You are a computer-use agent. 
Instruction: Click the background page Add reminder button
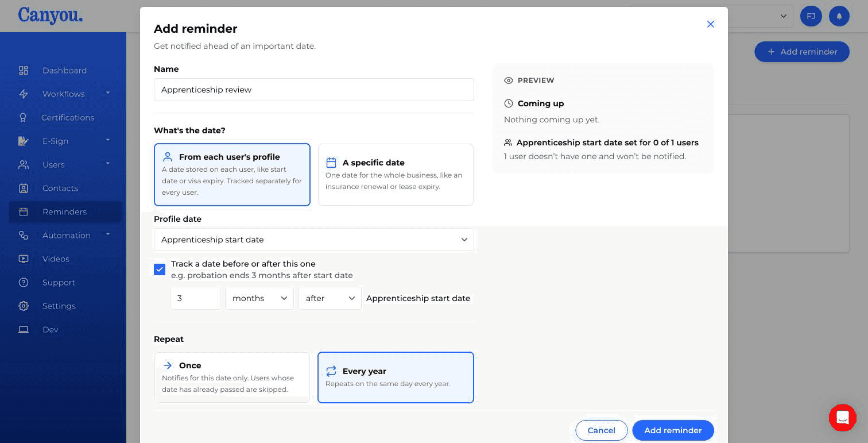click(x=802, y=52)
